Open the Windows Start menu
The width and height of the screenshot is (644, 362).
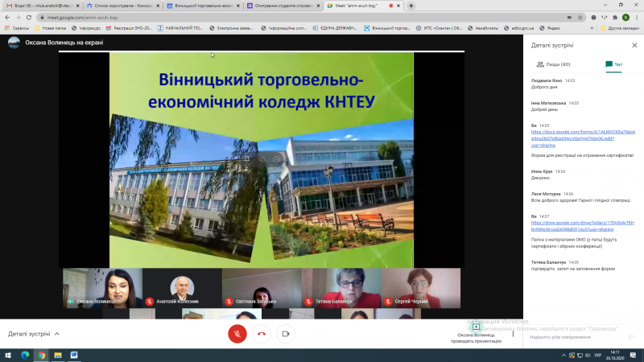click(x=8, y=355)
